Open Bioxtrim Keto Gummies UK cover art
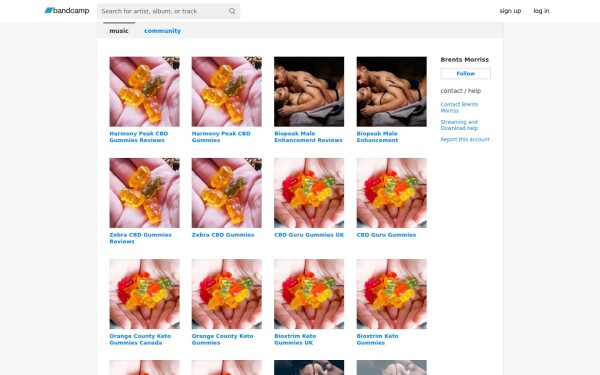 tap(309, 294)
